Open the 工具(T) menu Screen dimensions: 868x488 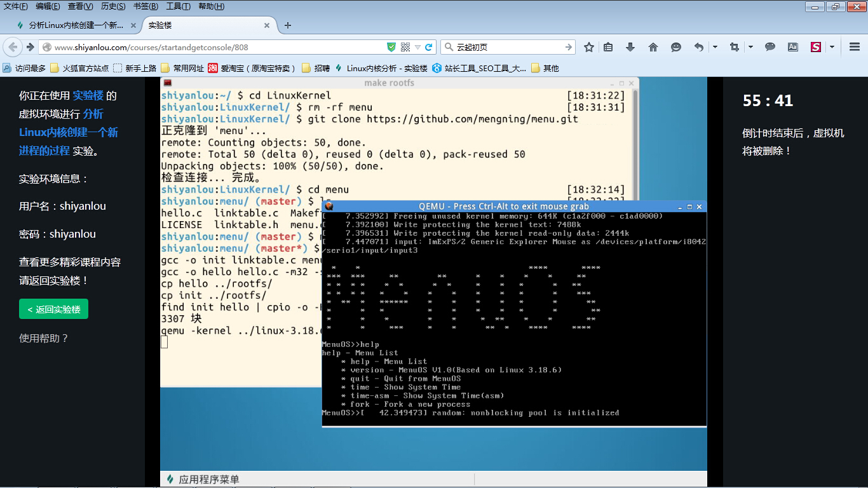click(179, 6)
